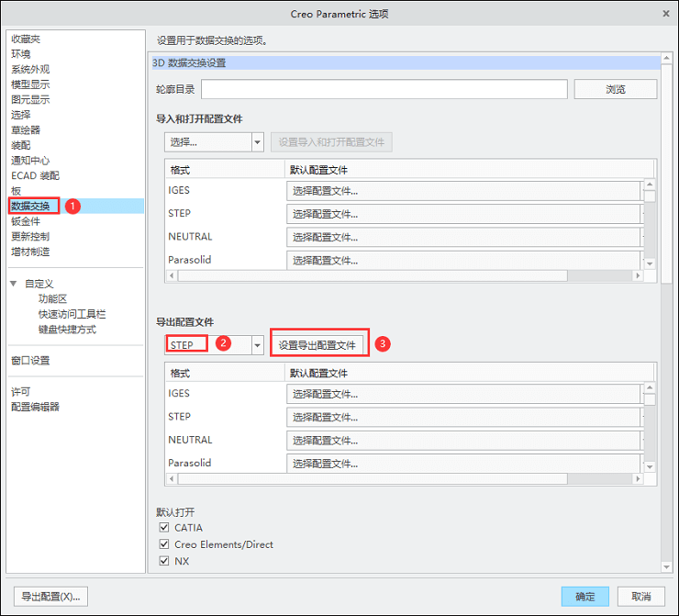Open 草绘器 options

click(26, 130)
